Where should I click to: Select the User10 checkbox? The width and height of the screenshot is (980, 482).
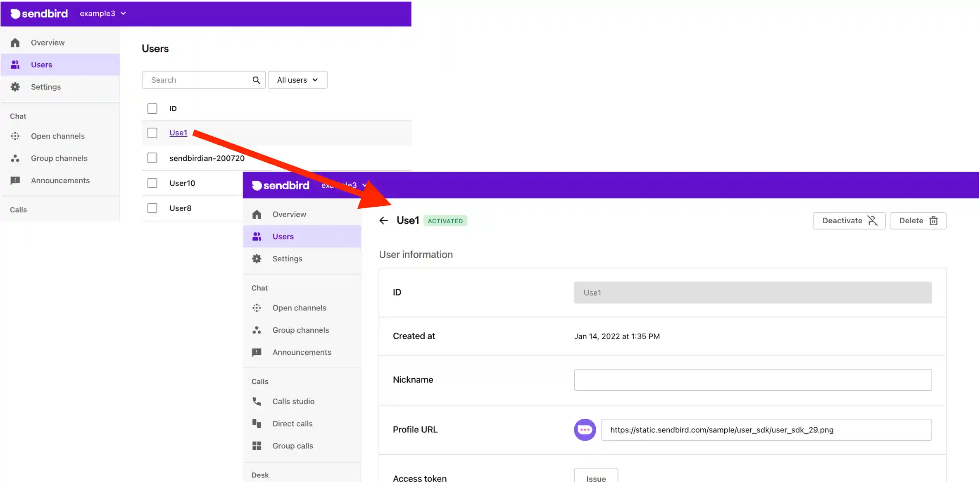tap(152, 183)
